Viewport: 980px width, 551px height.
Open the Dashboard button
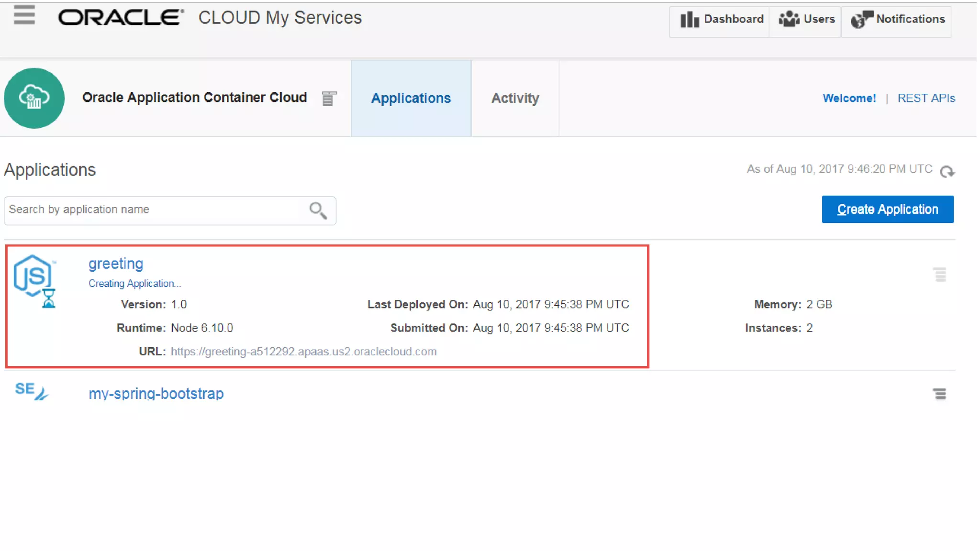[x=722, y=20]
